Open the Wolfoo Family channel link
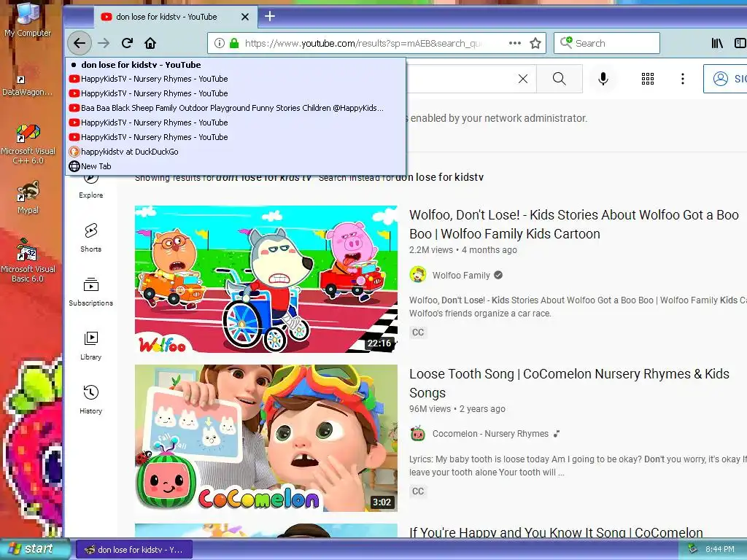 [461, 275]
